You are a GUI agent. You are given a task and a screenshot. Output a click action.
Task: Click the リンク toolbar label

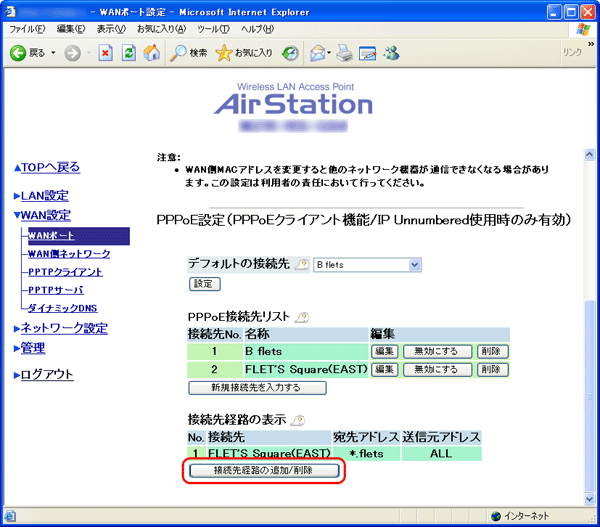pyautogui.click(x=572, y=52)
